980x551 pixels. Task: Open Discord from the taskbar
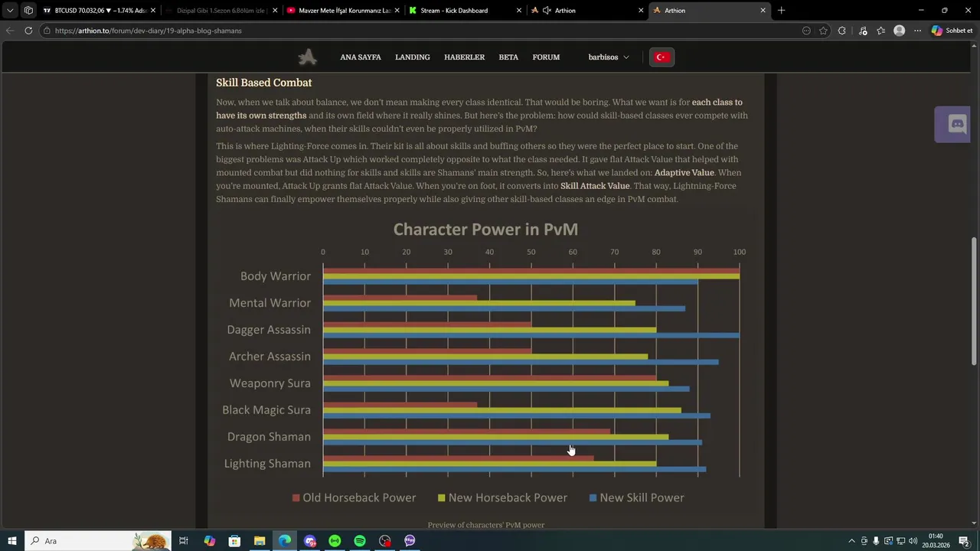(x=309, y=541)
